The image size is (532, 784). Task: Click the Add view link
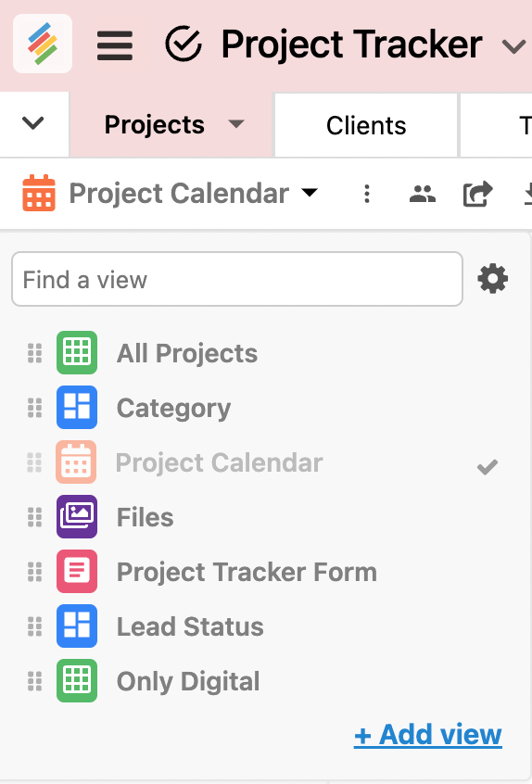tap(428, 735)
